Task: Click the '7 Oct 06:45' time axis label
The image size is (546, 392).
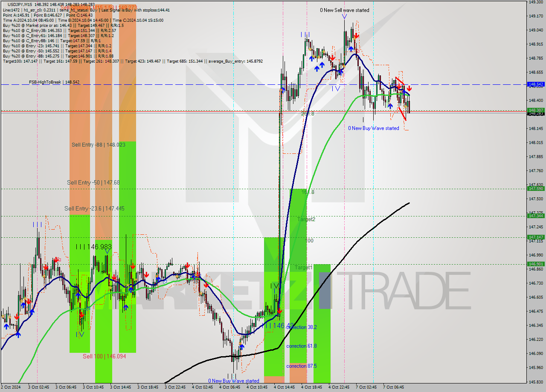Action: point(394,387)
